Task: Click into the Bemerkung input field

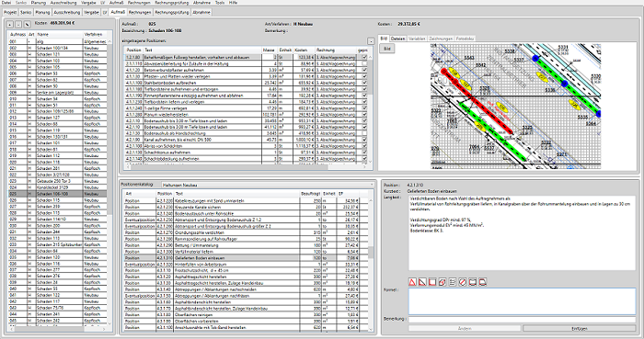Action: [522, 320]
